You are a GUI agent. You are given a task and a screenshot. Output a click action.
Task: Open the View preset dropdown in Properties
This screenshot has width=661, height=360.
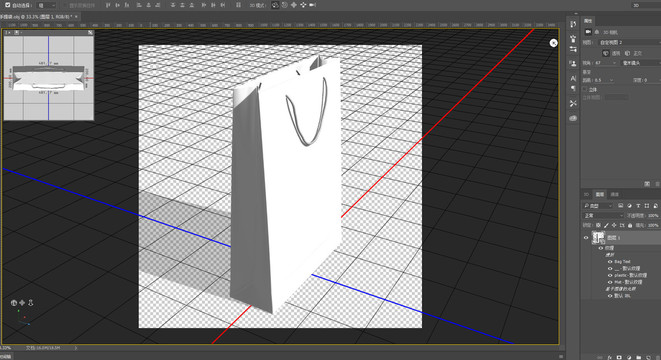629,43
